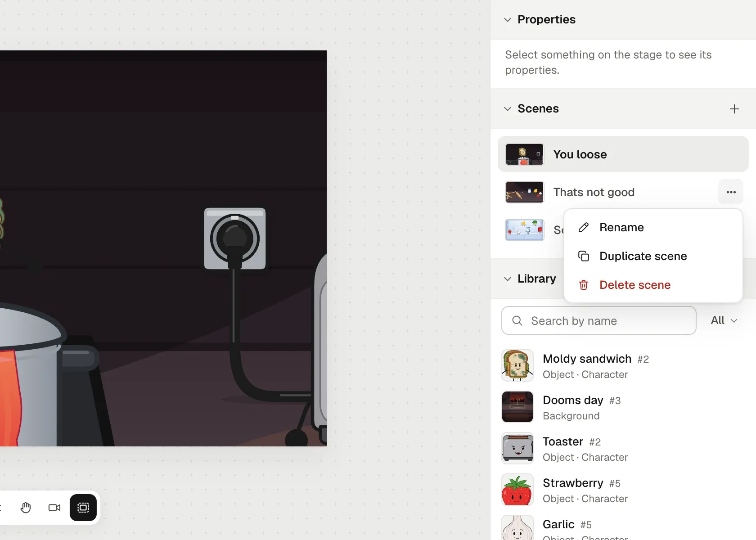Click the trash icon beside Delete scene
The height and width of the screenshot is (540, 756).
coord(584,285)
